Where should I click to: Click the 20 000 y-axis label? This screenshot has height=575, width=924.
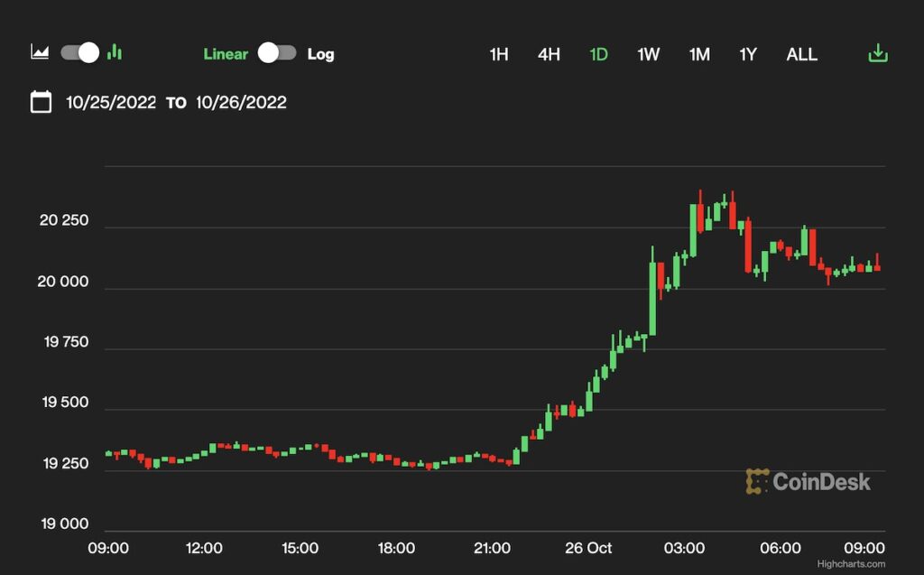pyautogui.click(x=62, y=282)
